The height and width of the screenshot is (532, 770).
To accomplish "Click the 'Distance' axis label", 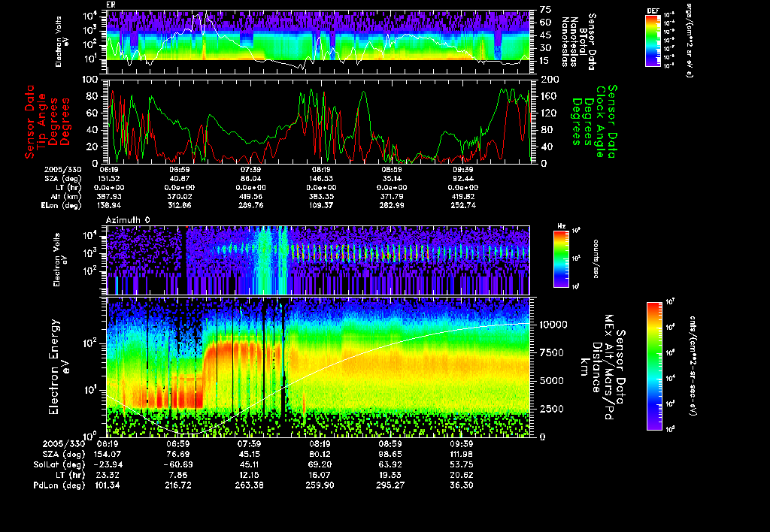I will coord(596,367).
